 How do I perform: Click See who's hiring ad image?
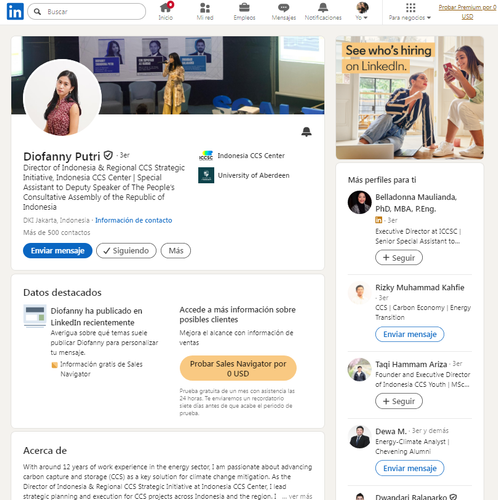410,98
